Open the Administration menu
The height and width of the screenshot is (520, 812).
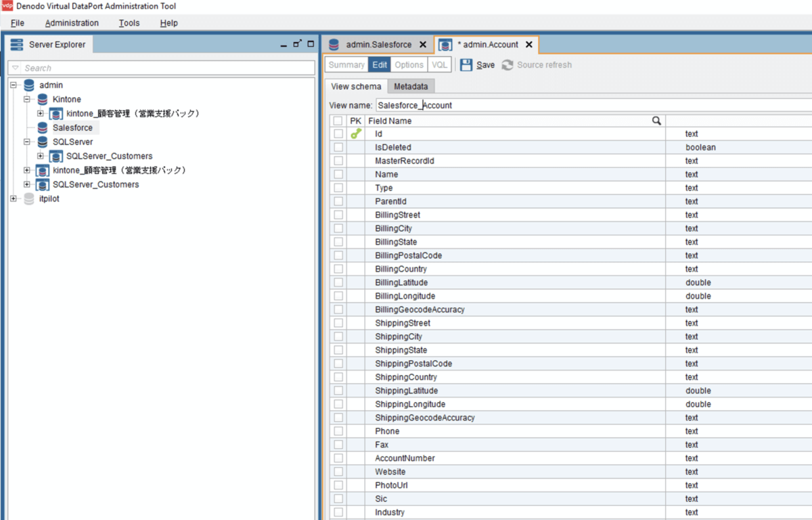click(x=72, y=23)
